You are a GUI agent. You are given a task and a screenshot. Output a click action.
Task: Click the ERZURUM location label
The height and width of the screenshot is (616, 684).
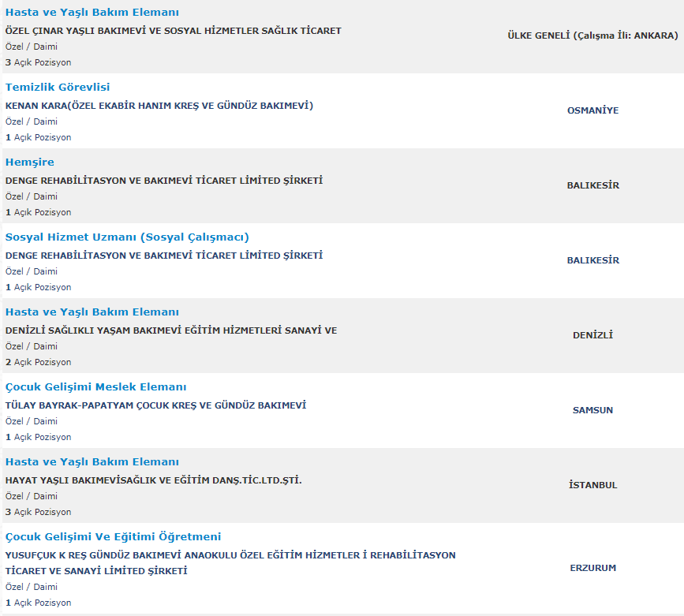tap(592, 568)
